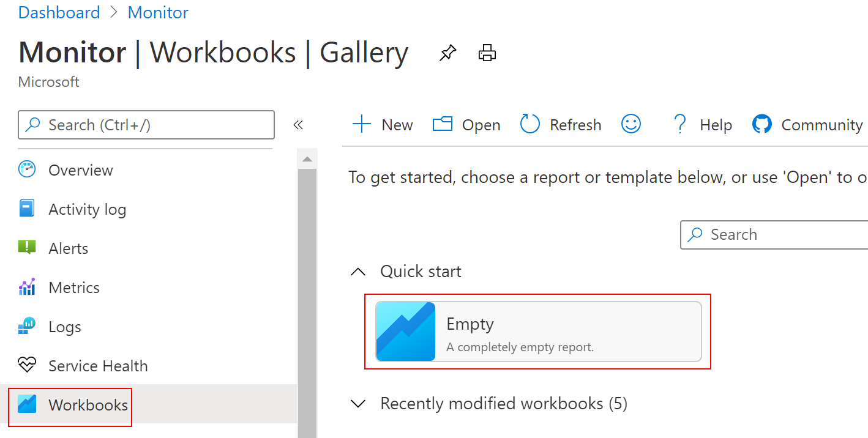
Task: Click the circular Refresh icon
Action: click(530, 124)
